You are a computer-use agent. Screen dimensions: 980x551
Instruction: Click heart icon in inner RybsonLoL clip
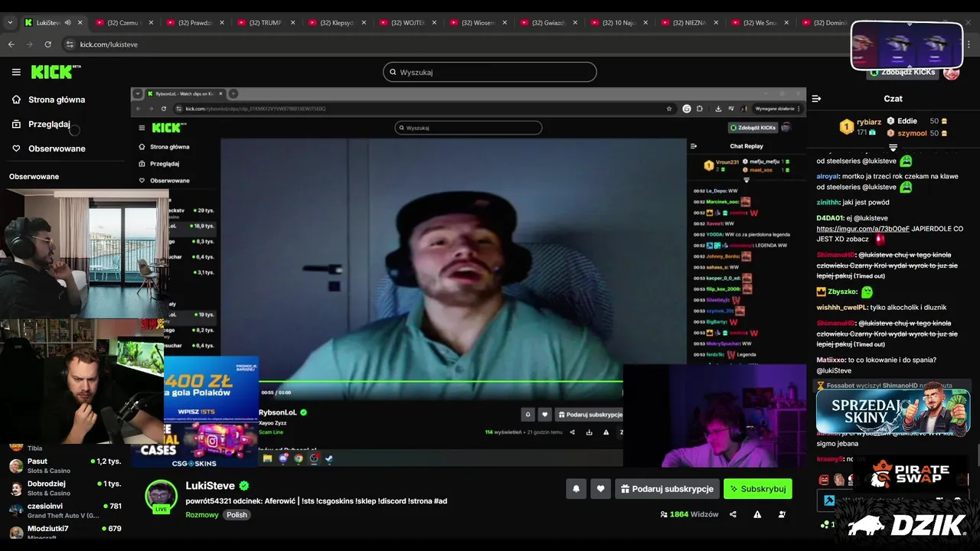545,414
